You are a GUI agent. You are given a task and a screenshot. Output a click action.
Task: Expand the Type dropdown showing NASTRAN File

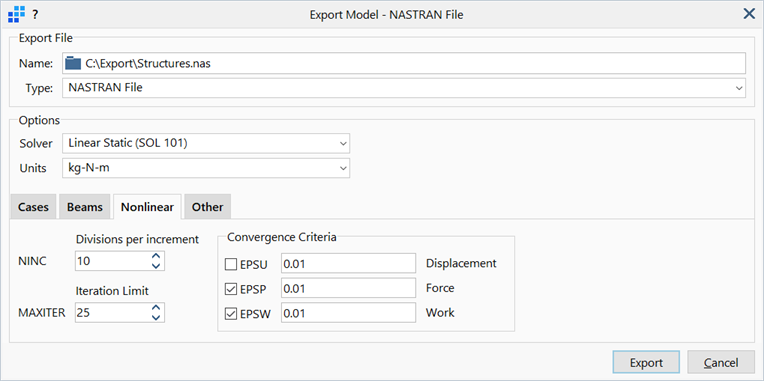click(404, 88)
